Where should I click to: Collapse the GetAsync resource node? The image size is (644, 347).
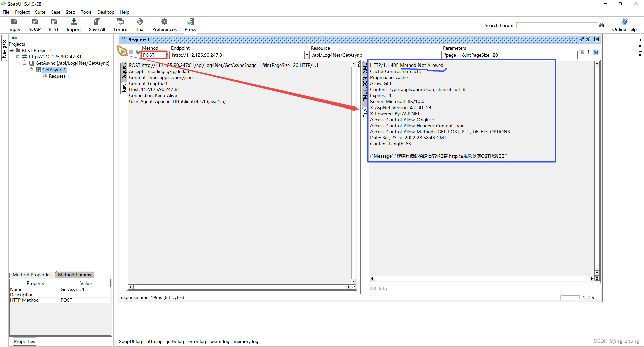pyautogui.click(x=25, y=63)
